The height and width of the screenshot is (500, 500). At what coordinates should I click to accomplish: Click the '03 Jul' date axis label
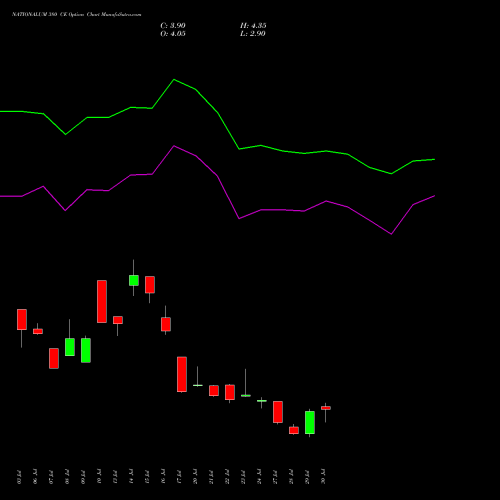click(19, 477)
